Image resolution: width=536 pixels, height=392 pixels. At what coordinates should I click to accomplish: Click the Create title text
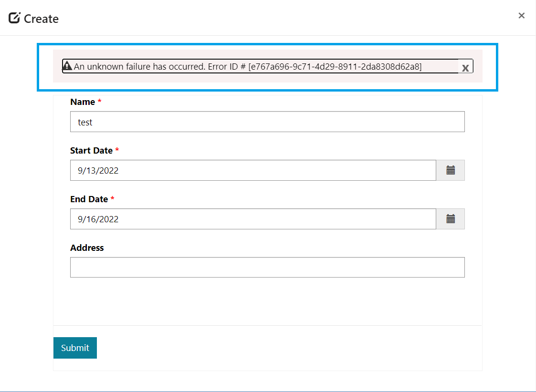point(41,19)
